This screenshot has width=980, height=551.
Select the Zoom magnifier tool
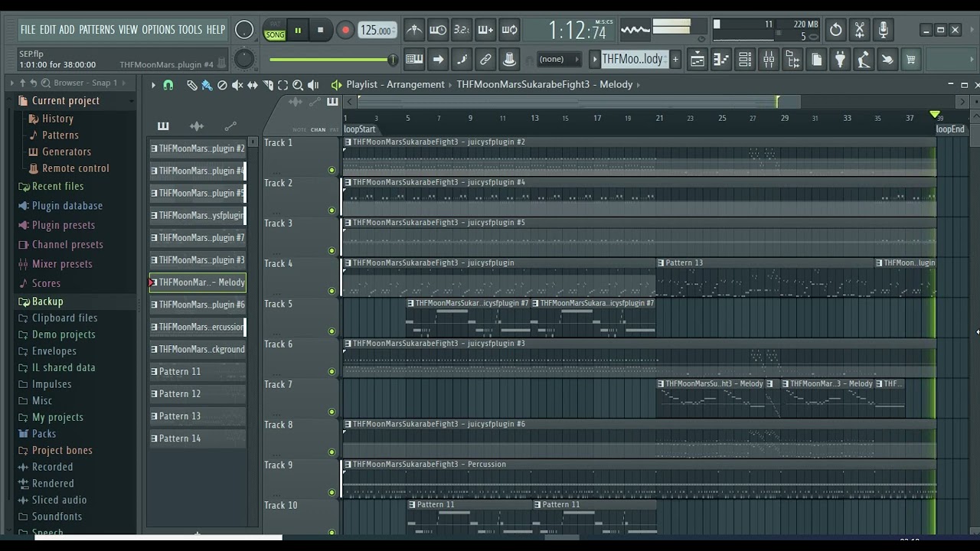[298, 85]
